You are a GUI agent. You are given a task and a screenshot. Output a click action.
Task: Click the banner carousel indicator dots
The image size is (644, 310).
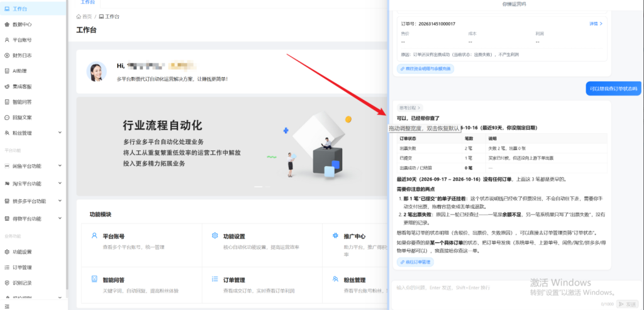[x=262, y=187]
